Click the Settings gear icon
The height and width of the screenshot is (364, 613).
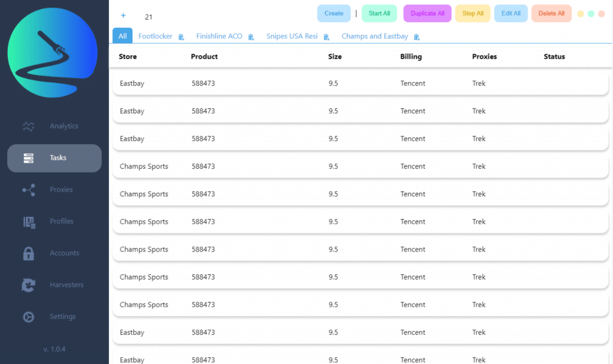tap(29, 317)
